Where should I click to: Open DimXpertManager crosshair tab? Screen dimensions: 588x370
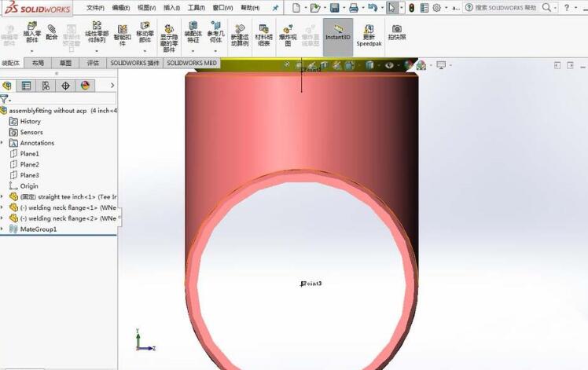[x=65, y=86]
